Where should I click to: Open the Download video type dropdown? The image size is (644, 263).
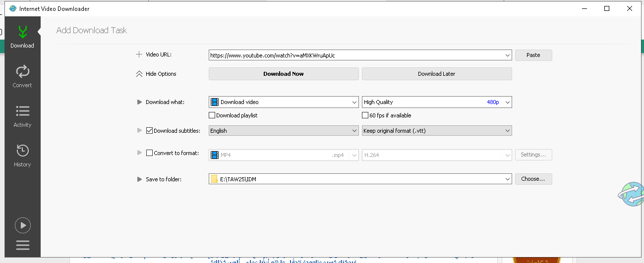[283, 102]
